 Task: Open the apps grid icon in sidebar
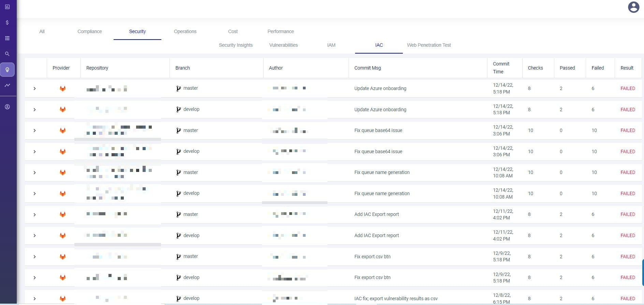click(7, 38)
